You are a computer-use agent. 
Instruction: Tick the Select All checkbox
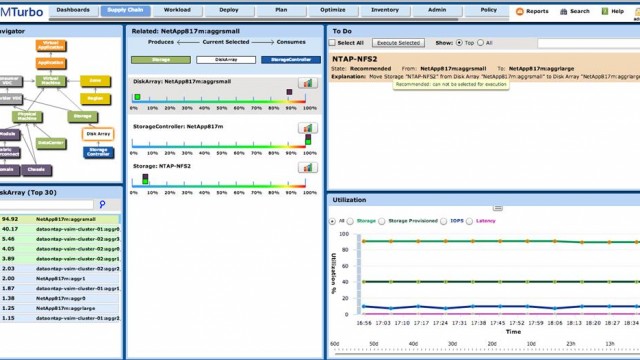(332, 42)
